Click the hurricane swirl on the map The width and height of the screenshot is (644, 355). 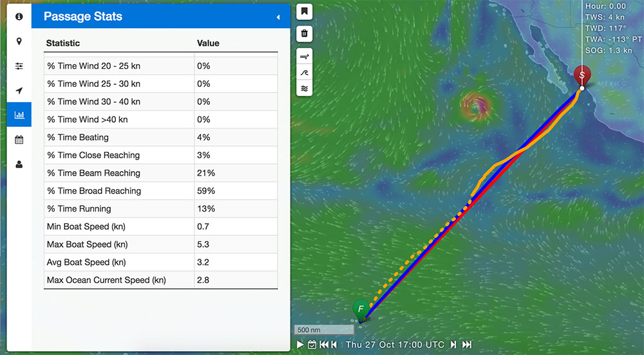pyautogui.click(x=475, y=106)
